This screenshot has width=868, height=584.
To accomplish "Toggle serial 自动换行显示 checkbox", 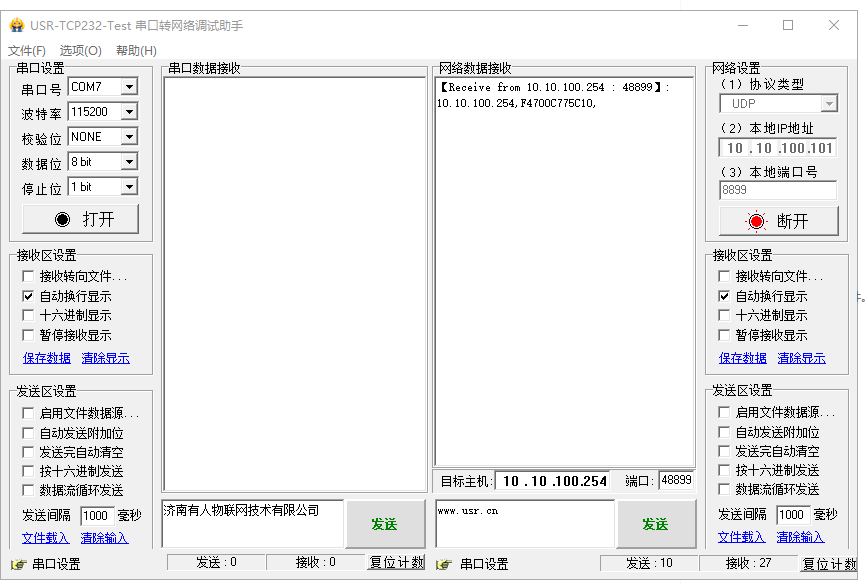I will [x=28, y=297].
